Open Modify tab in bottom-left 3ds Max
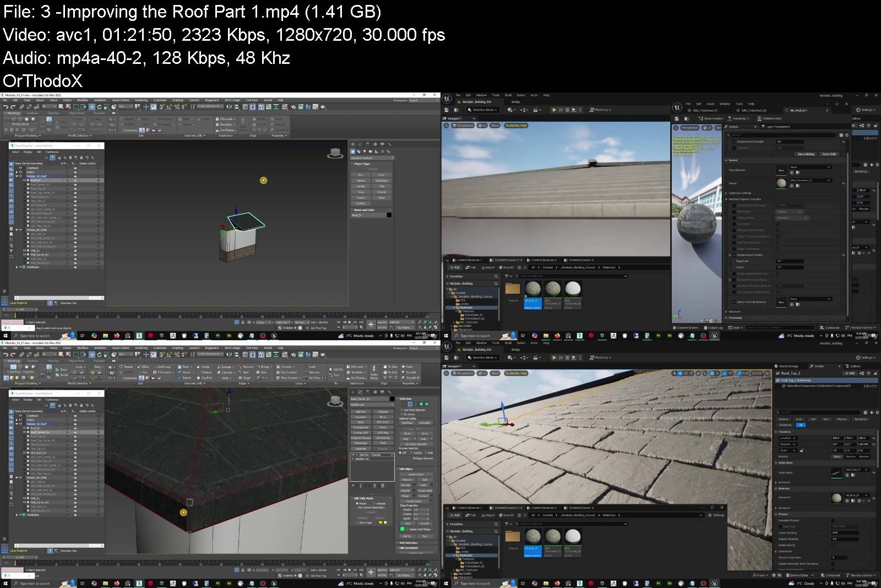Screen dimensions: 881x588 pyautogui.click(x=360, y=392)
